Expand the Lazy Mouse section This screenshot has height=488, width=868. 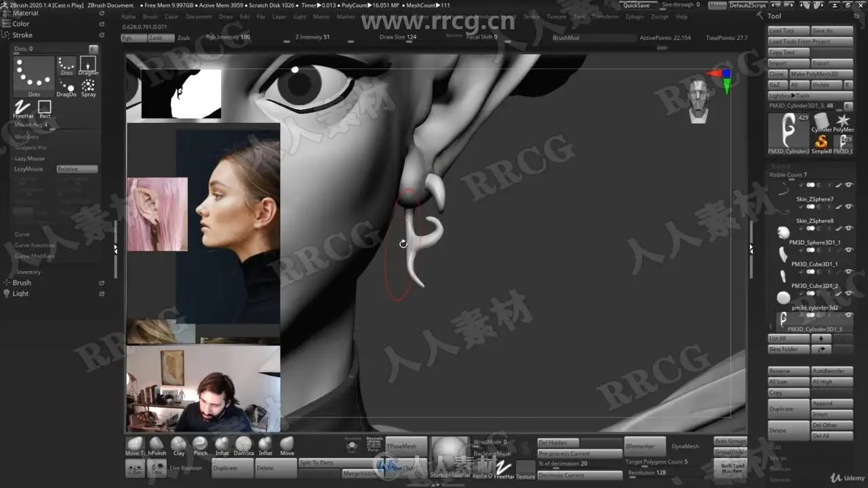tap(30, 159)
